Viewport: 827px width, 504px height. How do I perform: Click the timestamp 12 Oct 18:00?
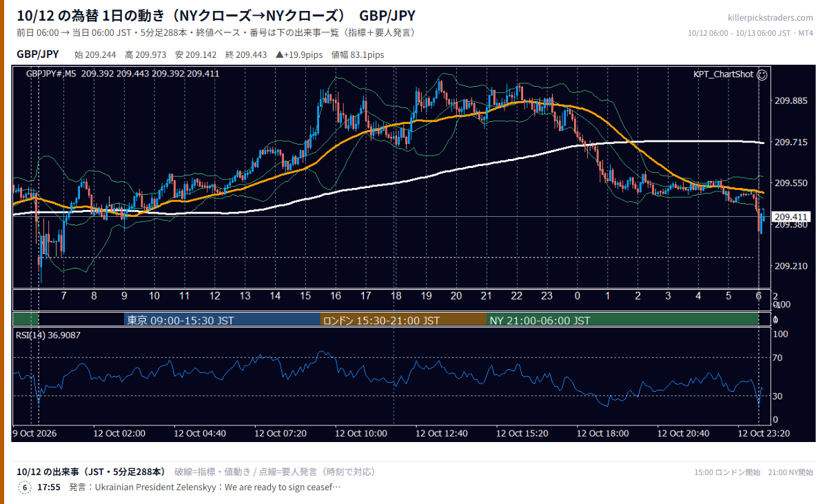[x=603, y=433]
